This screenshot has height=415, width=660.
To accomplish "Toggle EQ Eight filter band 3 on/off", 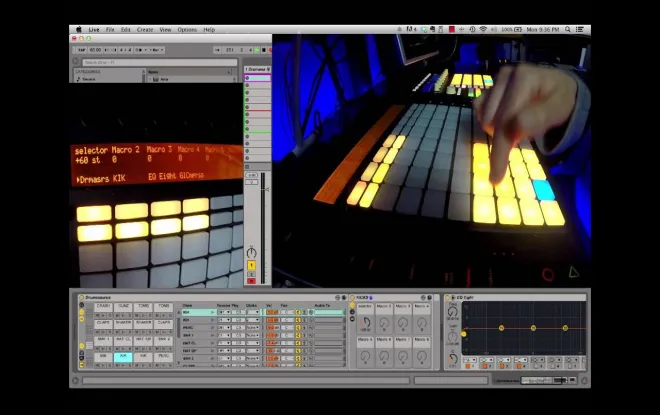I will click(x=502, y=367).
